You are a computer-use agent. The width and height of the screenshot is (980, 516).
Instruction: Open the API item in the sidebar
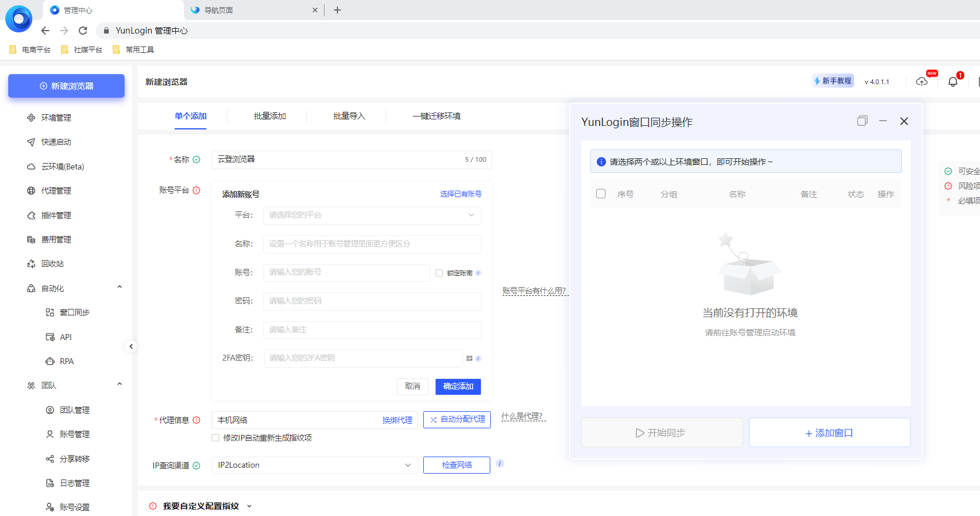(65, 337)
